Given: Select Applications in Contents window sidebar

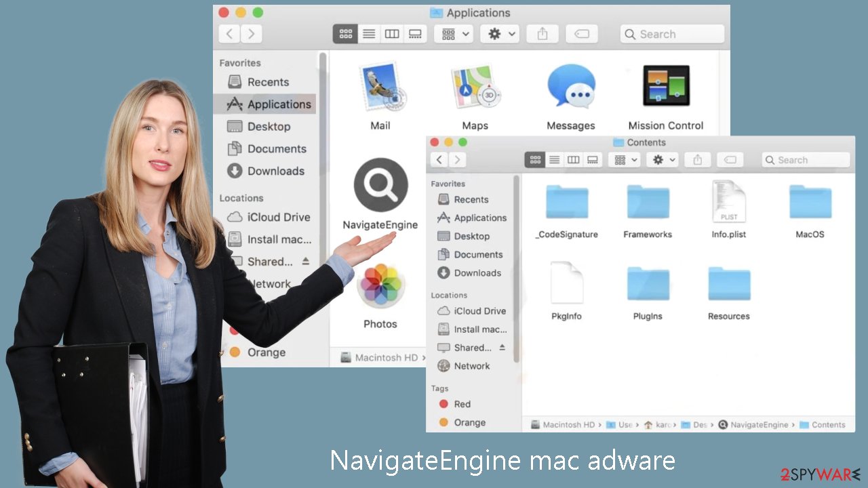Looking at the screenshot, I should coord(480,218).
